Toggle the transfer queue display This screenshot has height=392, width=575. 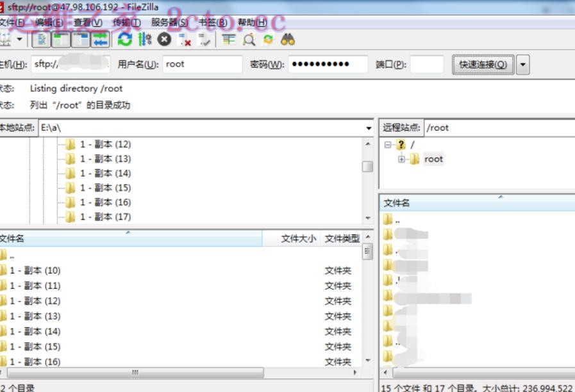click(100, 40)
